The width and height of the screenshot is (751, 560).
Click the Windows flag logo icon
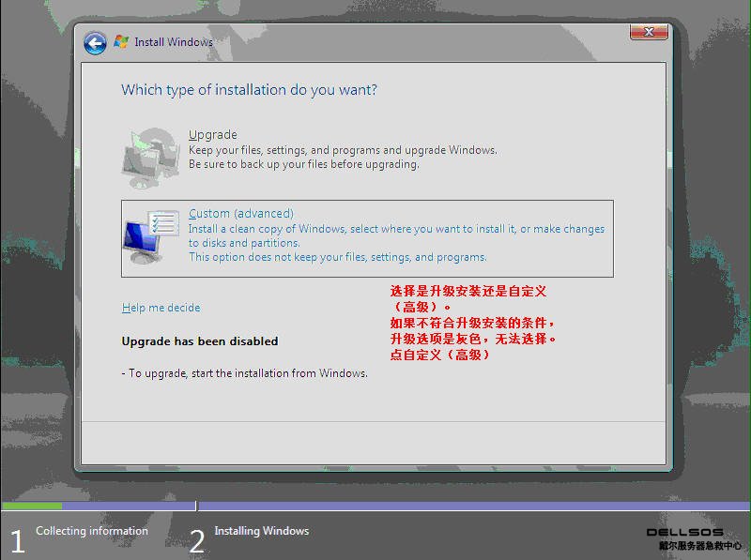pyautogui.click(x=121, y=41)
